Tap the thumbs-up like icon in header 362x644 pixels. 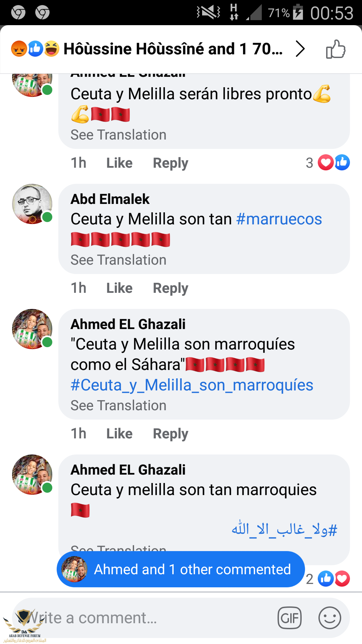tap(336, 49)
